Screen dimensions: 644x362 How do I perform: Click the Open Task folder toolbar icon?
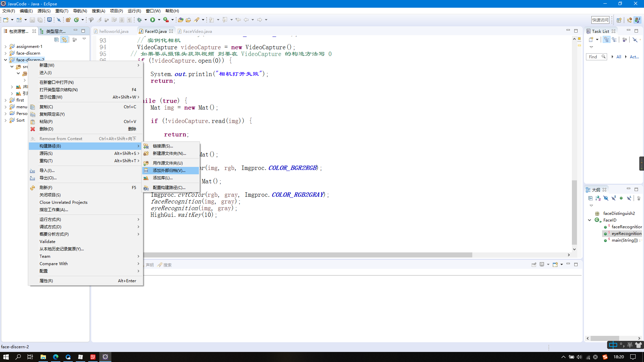pyautogui.click(x=188, y=20)
